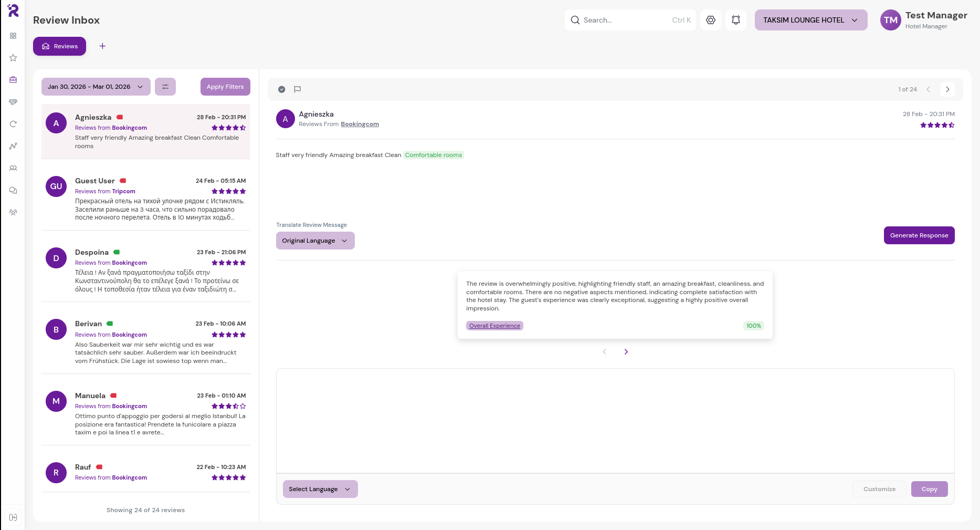Open the Jan 30 – Mar 01 date range dropdown
Image resolution: width=980 pixels, height=530 pixels.
(x=95, y=87)
